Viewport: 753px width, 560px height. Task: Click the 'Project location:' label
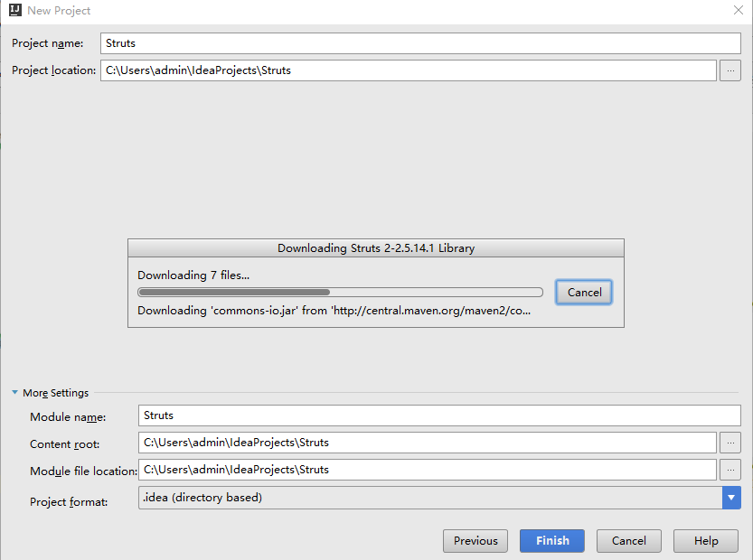(x=54, y=70)
